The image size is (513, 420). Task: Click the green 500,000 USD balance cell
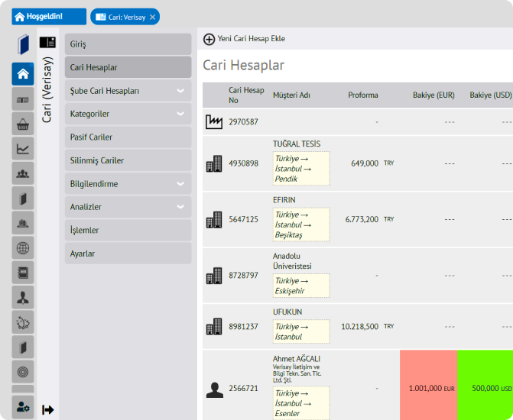tap(485, 385)
